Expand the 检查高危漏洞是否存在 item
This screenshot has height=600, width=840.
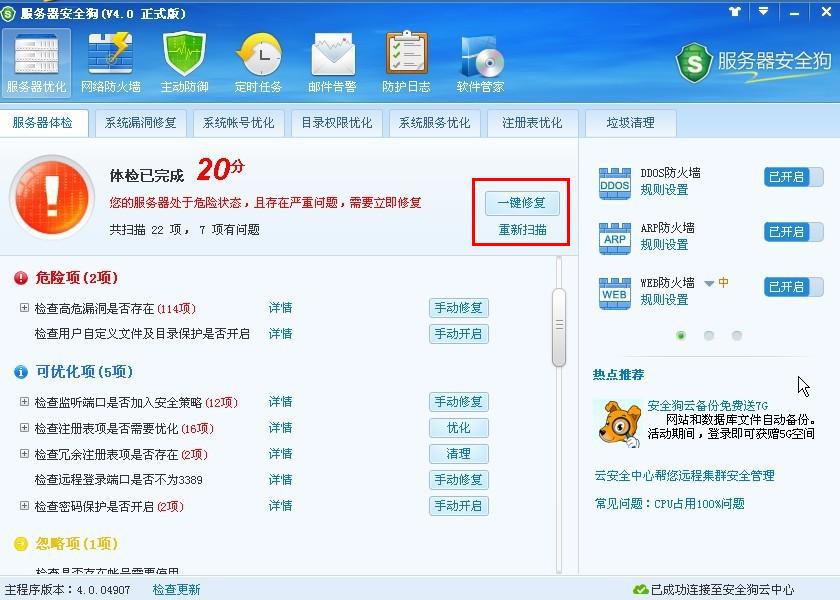(24, 308)
